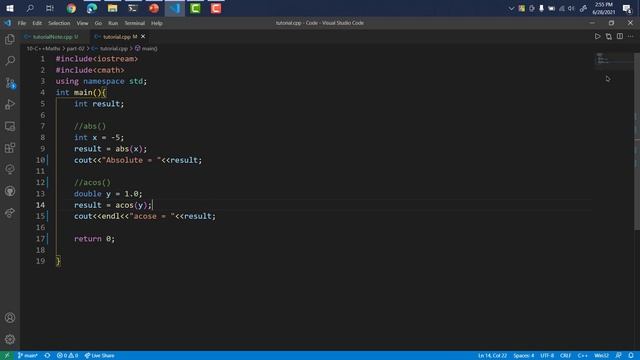Open the errors and warnings counter
The height and width of the screenshot is (360, 640).
click(x=67, y=356)
